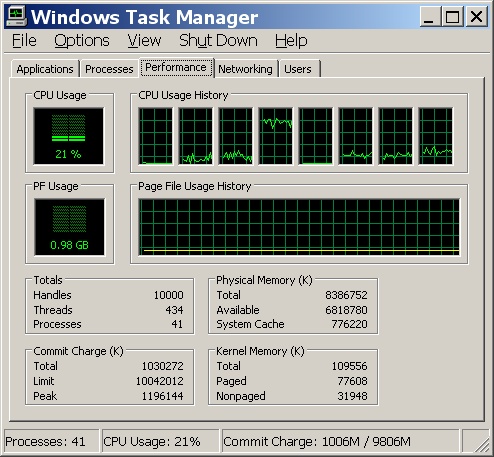Maximize the Task Manager window
Screen dimensions: 494x457
[452, 16]
